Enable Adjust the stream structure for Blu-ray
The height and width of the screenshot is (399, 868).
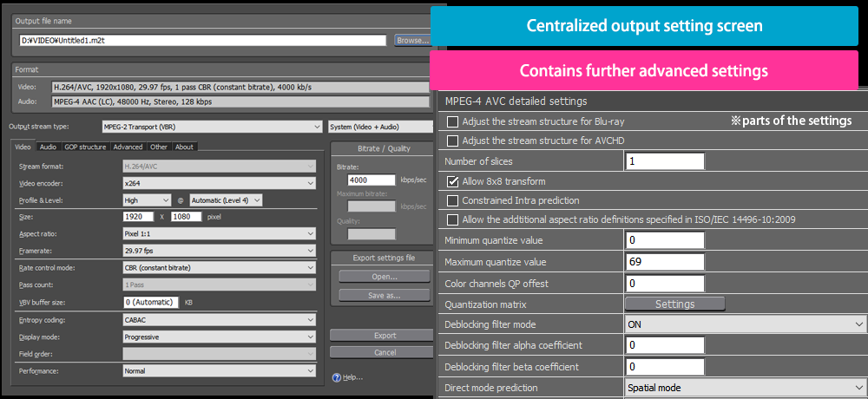(x=453, y=121)
